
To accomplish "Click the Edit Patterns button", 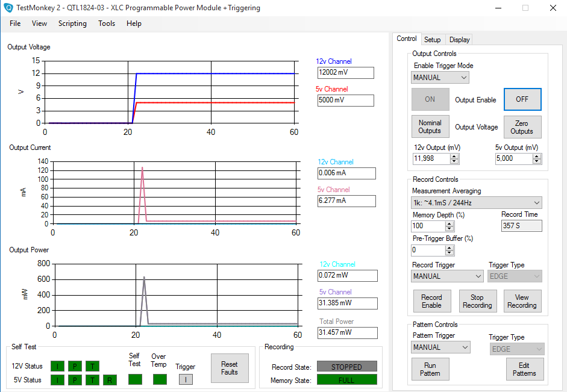I will pos(524,369).
